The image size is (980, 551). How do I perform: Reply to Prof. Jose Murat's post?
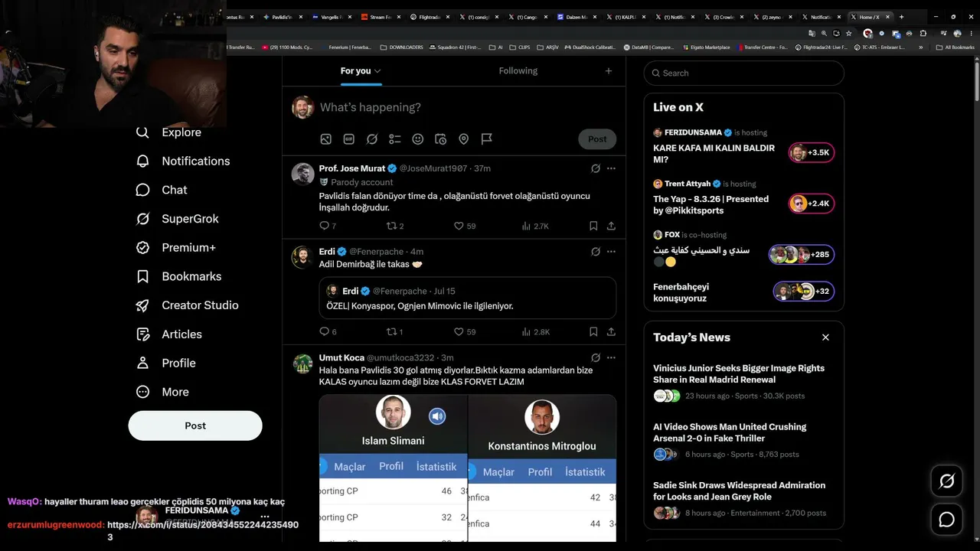(328, 226)
